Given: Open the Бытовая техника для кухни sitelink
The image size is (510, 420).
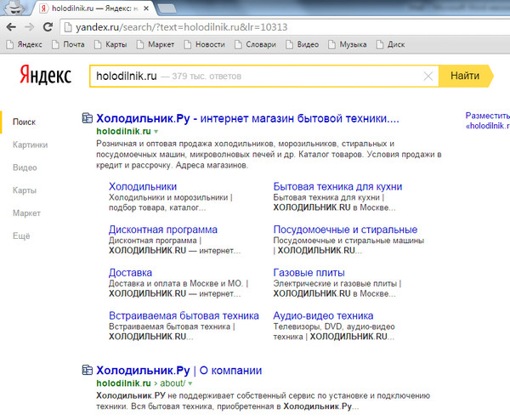Looking at the screenshot, I should coord(337,186).
